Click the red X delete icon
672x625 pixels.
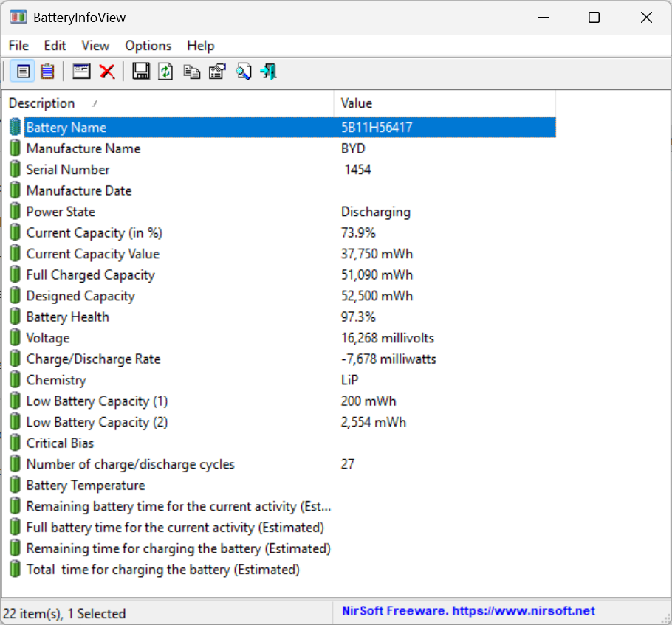pos(107,72)
